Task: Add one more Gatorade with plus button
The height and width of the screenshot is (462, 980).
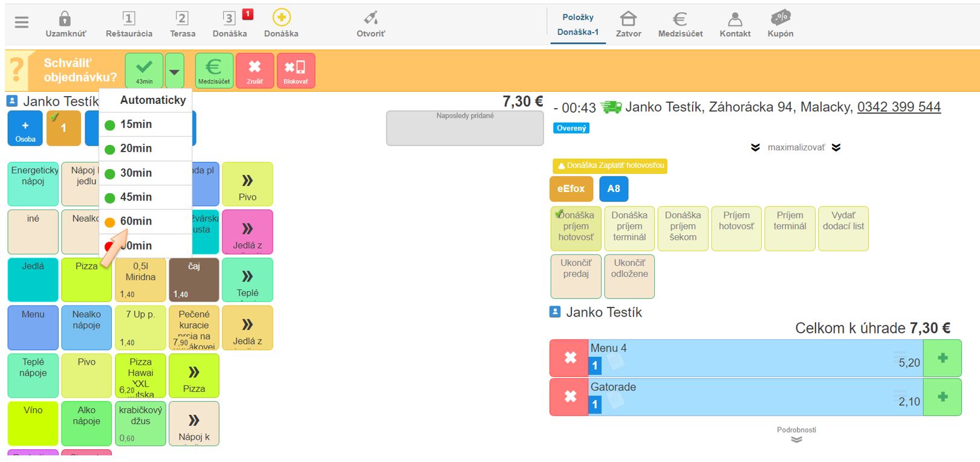Action: point(942,397)
